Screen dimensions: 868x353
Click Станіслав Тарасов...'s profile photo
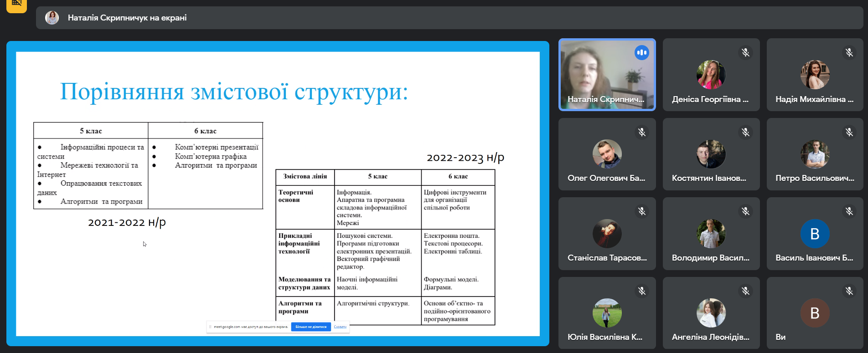(x=607, y=234)
